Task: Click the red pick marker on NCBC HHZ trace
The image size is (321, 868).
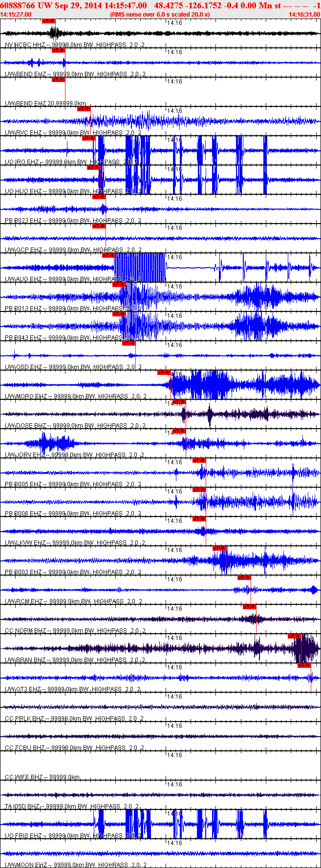Action: click(48, 21)
